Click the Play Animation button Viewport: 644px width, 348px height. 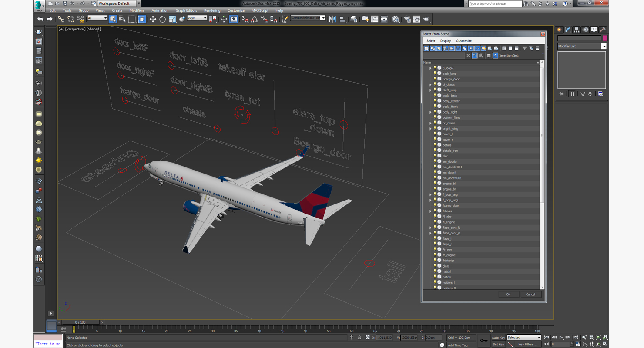[561, 338]
